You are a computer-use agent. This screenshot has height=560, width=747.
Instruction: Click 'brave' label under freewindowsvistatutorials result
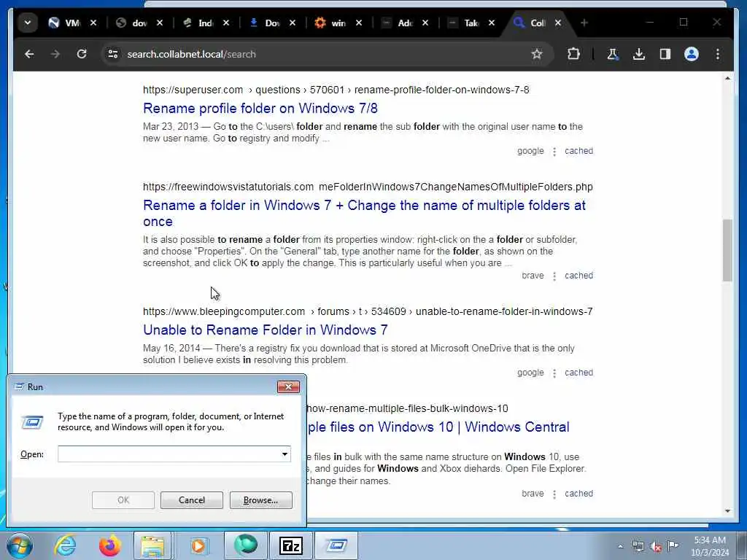click(533, 276)
